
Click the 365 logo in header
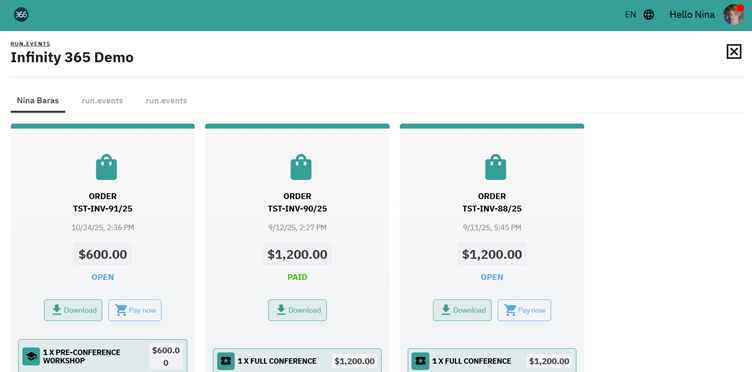point(21,14)
